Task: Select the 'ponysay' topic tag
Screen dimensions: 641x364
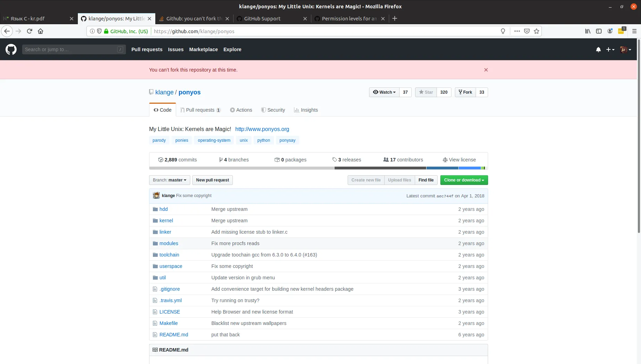Action: 287,140
